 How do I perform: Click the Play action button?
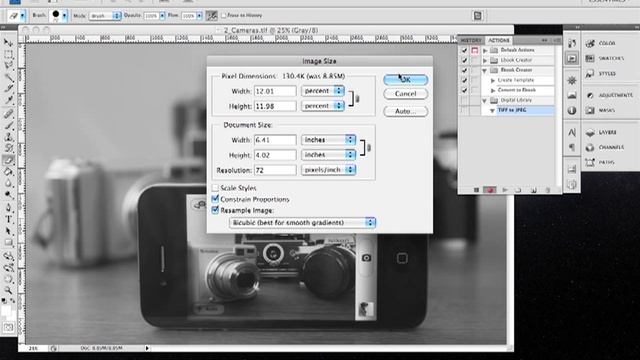(x=505, y=190)
